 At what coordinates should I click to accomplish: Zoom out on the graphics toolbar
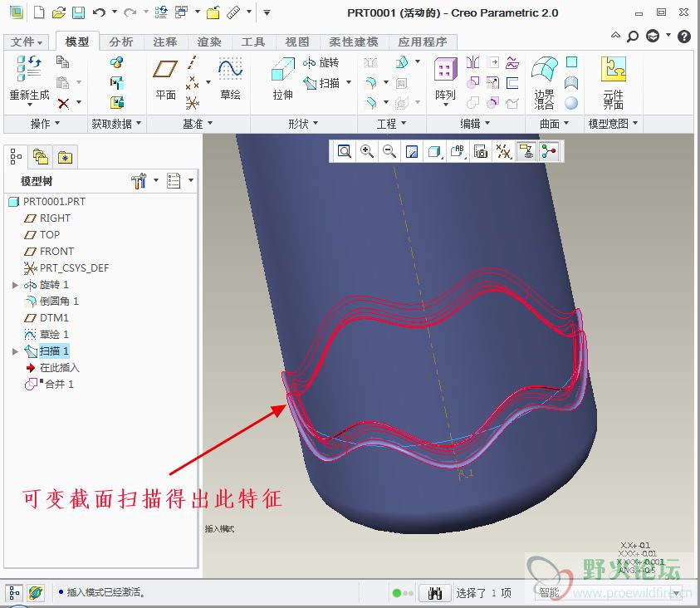click(x=389, y=151)
